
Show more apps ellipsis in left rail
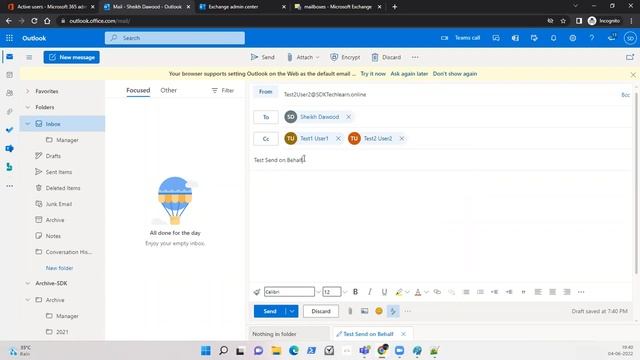click(9, 186)
